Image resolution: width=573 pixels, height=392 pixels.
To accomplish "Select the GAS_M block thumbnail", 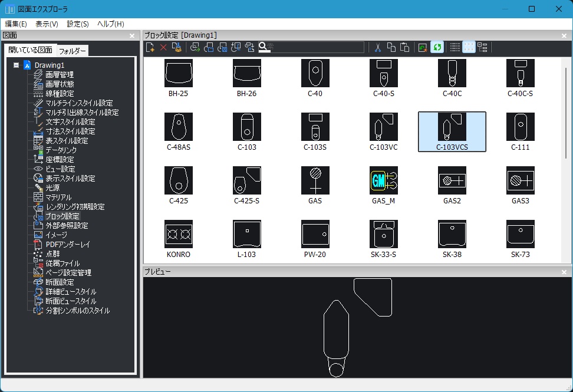I will pyautogui.click(x=383, y=180).
